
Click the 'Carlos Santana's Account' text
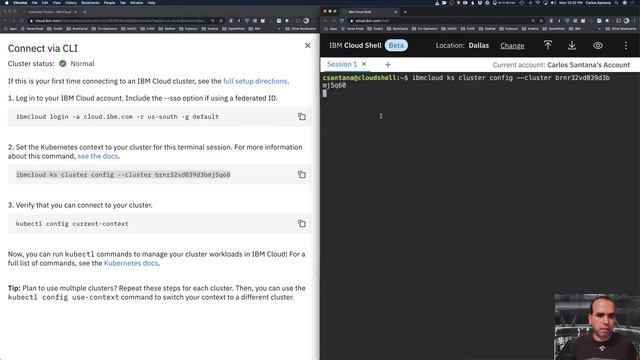tap(588, 65)
